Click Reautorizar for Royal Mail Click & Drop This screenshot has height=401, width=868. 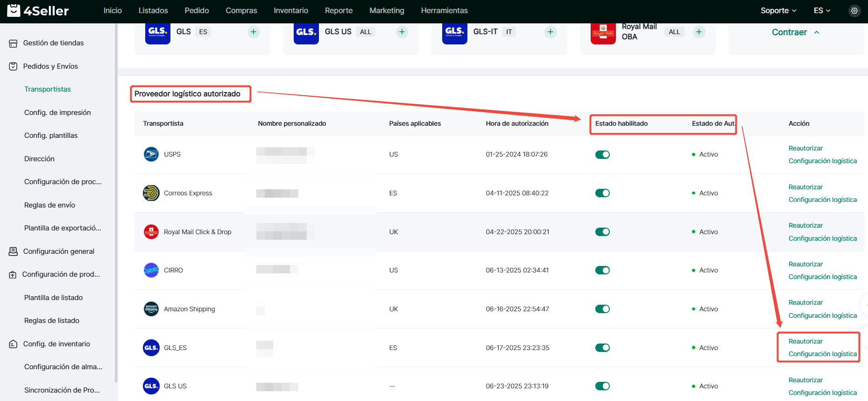coord(805,225)
